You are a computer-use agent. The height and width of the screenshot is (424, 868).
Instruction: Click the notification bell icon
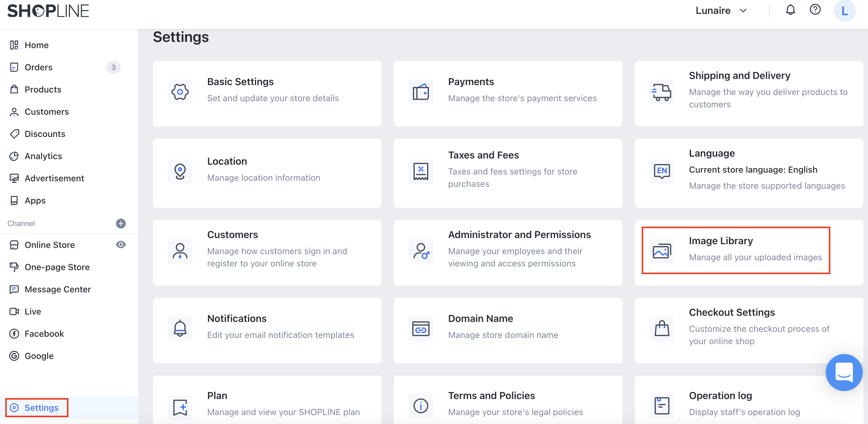coord(790,10)
